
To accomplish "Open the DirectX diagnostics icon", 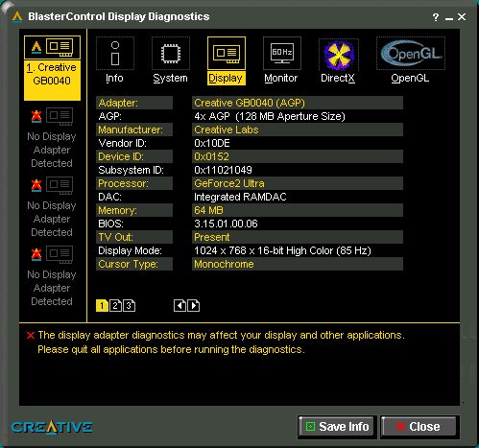I will pyautogui.click(x=339, y=55).
